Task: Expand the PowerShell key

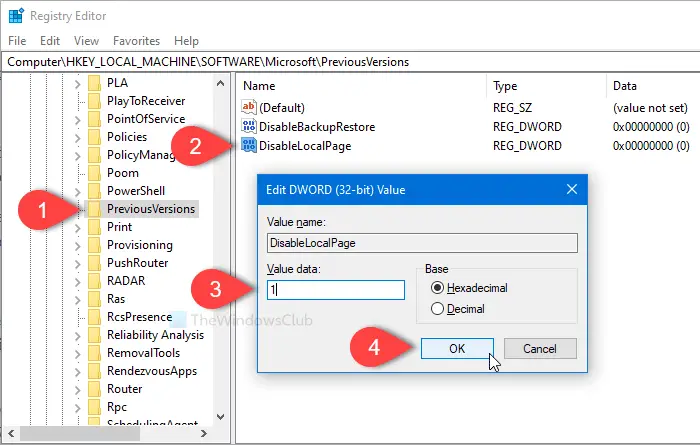Action: tap(78, 191)
